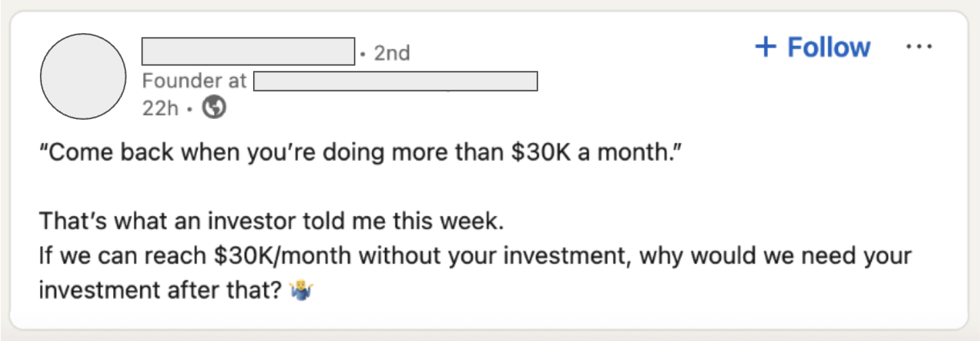Open the three-dot post options menu

919,47
